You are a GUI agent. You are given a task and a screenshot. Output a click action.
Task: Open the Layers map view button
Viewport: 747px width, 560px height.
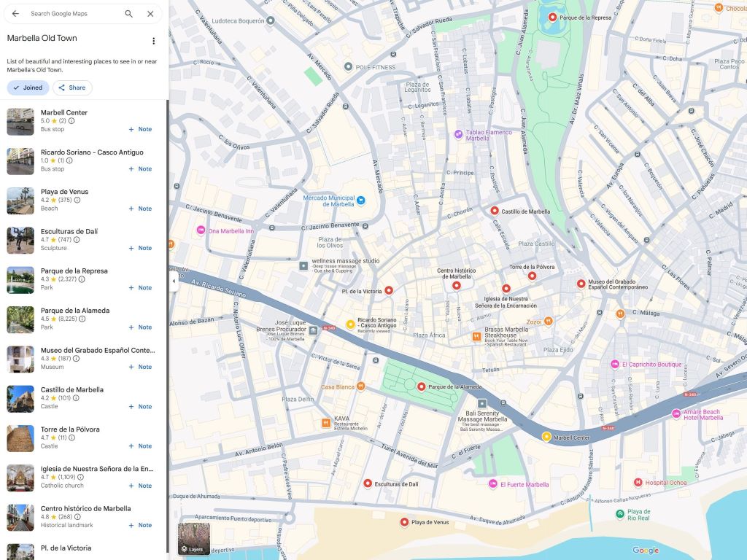click(x=194, y=539)
